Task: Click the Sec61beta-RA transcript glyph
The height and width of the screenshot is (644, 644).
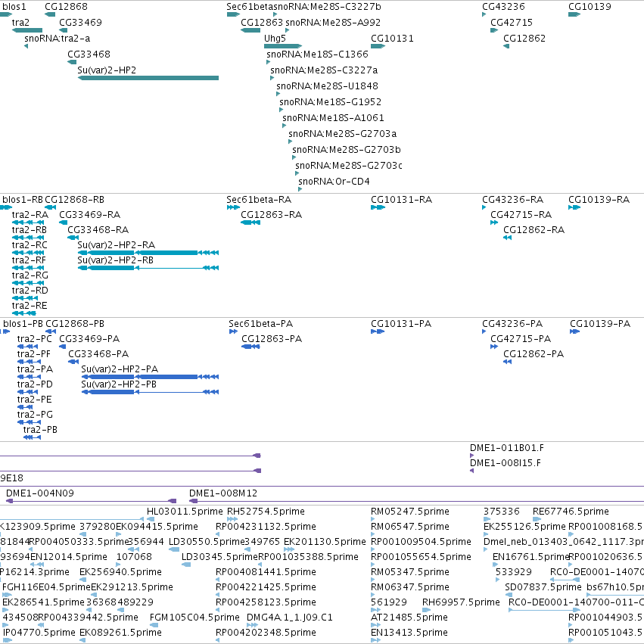Action: point(233,207)
